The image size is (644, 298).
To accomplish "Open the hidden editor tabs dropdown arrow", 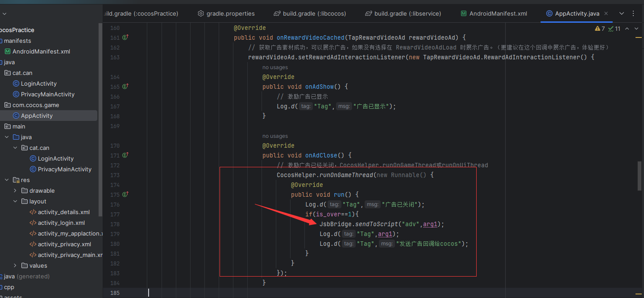I will [x=622, y=13].
